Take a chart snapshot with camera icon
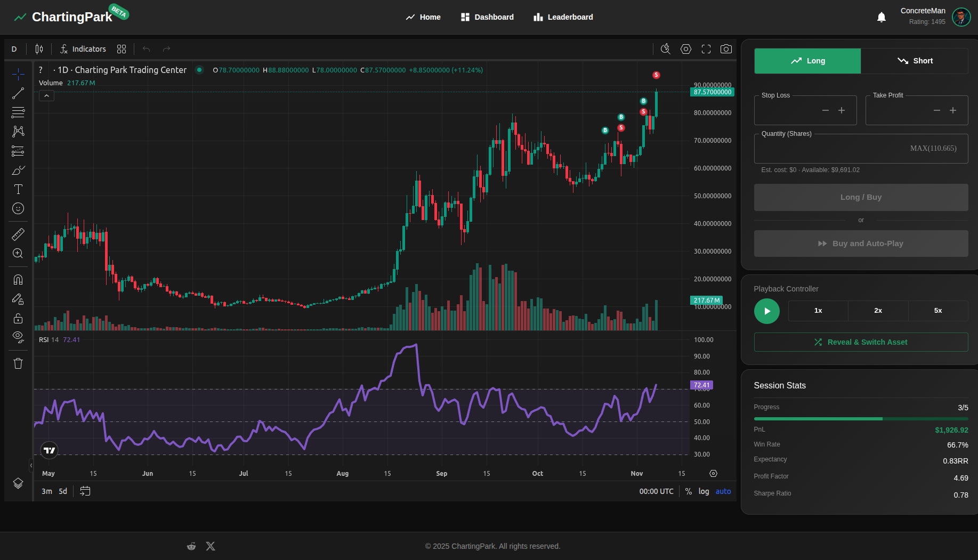The image size is (978, 560). [726, 49]
